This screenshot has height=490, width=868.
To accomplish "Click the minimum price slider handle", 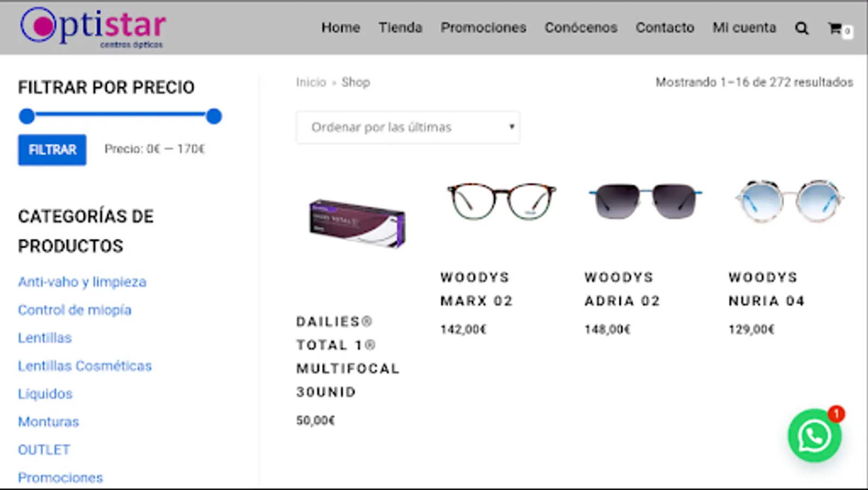I will click(x=27, y=116).
